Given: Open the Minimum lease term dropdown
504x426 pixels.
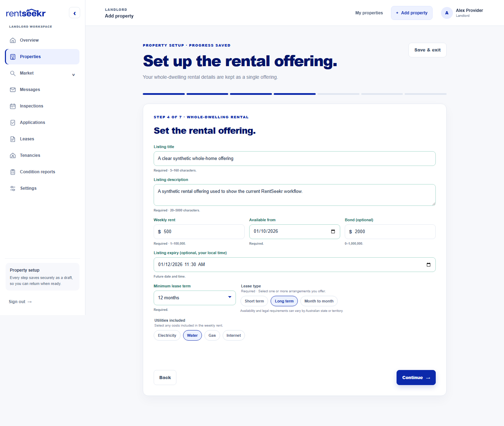Looking at the screenshot, I should coord(195,298).
